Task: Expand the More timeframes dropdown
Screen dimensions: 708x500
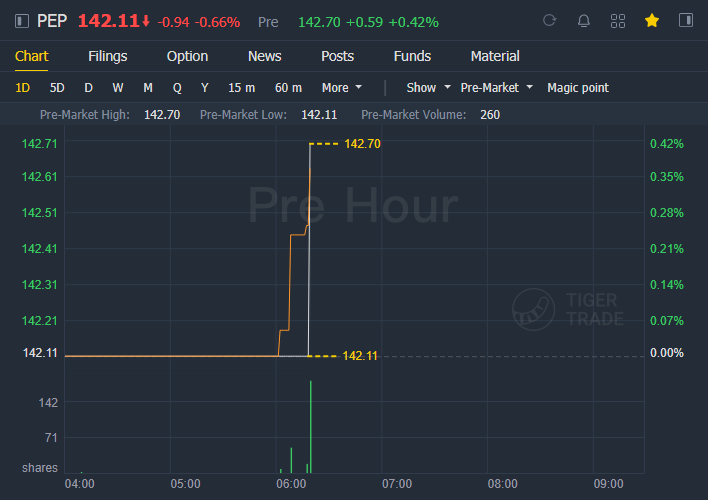Action: (x=342, y=88)
